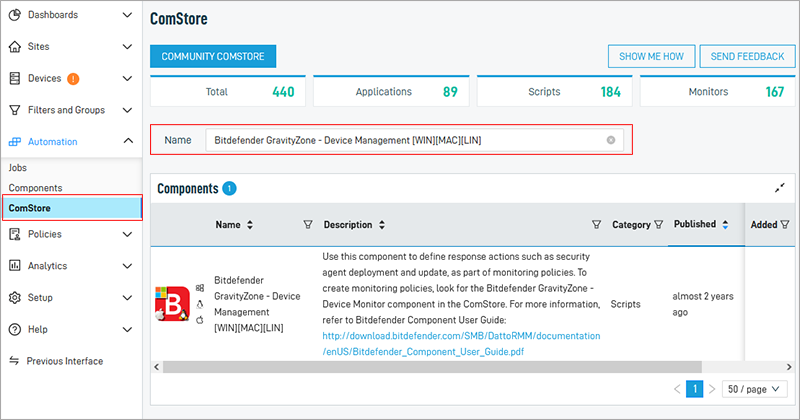Viewport: 800px width, 420px height.
Task: Open the Category column filter funnel
Action: click(x=659, y=225)
